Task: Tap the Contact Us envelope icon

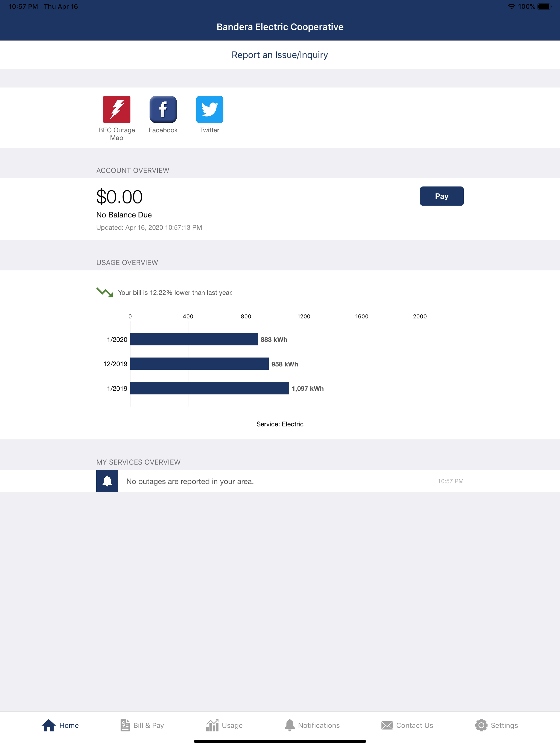Action: point(387,725)
